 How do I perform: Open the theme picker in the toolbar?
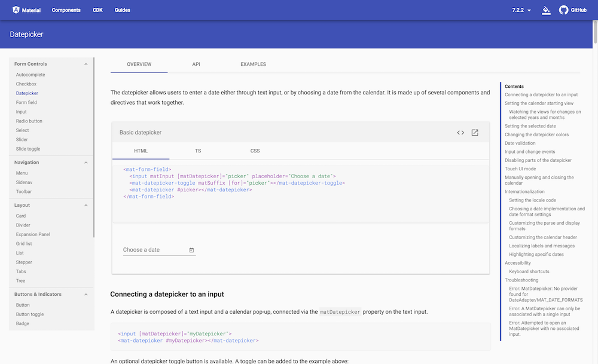point(546,10)
